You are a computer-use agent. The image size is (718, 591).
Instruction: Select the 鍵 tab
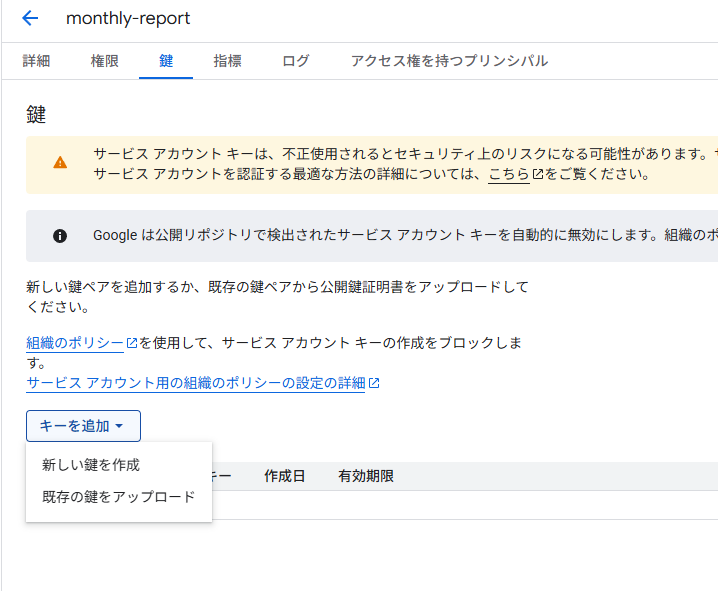pyautogui.click(x=166, y=61)
